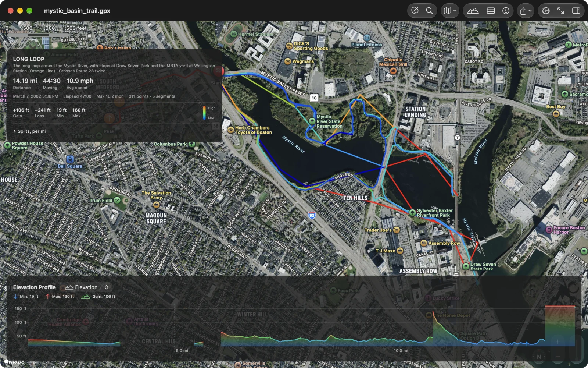
Task: Click the Salvation Army map pin
Action: 156,205
